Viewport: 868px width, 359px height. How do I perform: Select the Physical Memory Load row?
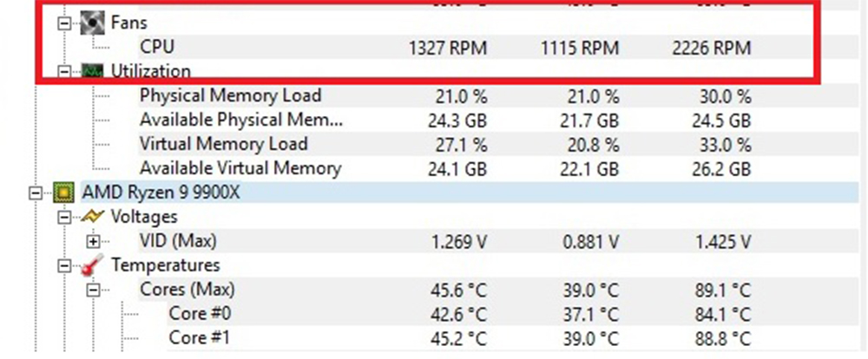[230, 95]
